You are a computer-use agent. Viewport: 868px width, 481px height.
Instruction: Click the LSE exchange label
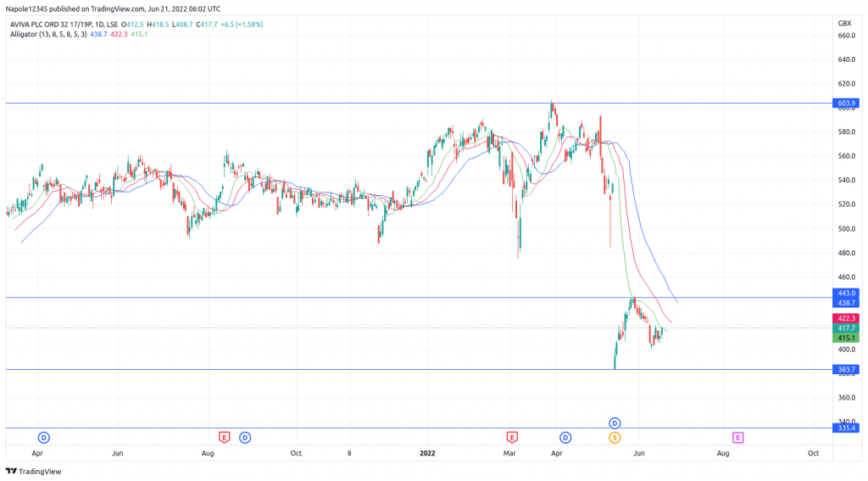112,25
